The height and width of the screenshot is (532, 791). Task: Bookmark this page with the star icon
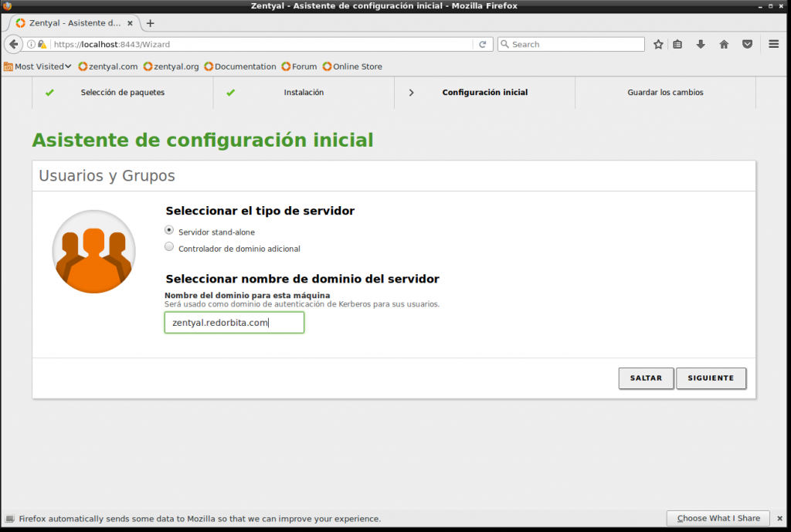point(658,45)
